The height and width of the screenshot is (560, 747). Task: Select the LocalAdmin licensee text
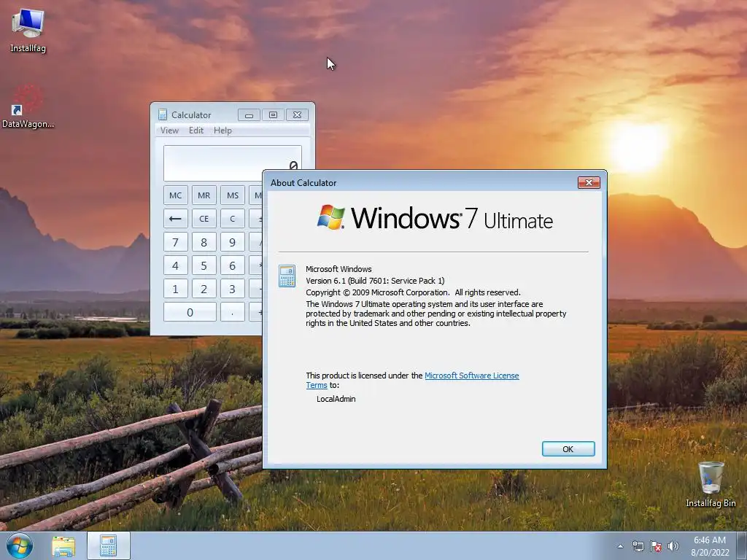coord(336,399)
